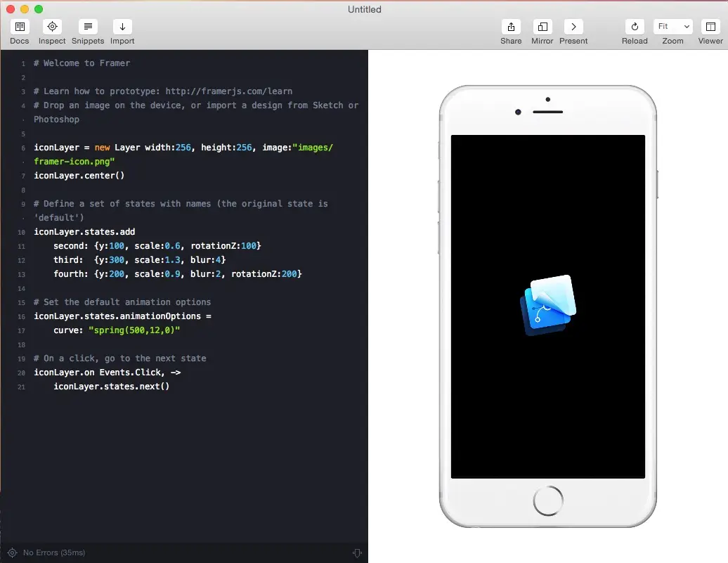Click the framerjs.com/learn URL in code
The image size is (728, 563).
coord(229,91)
